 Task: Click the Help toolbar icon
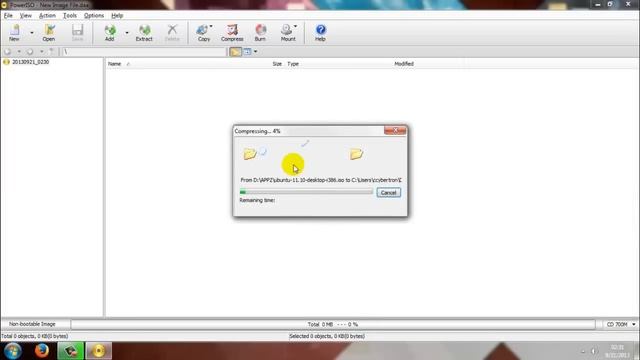(320, 33)
